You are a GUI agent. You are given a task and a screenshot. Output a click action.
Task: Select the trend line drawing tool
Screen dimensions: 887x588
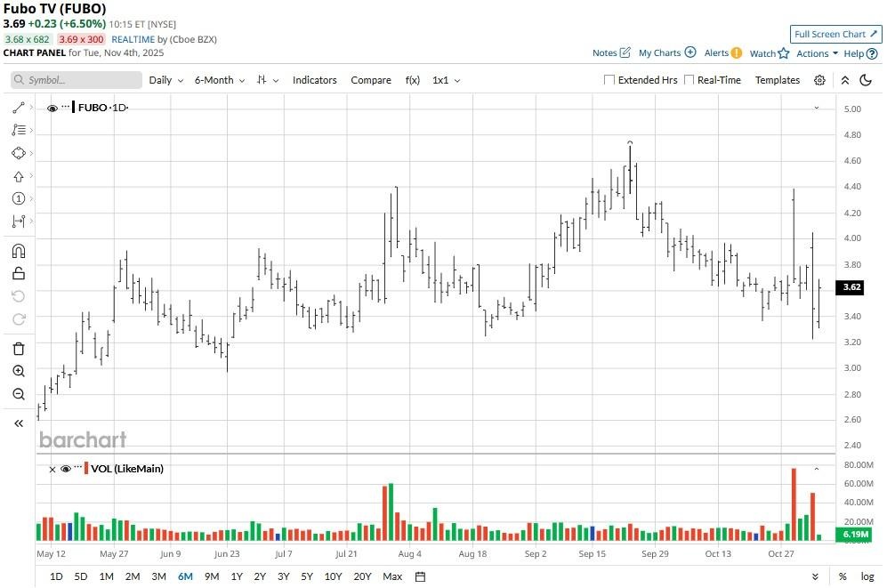[x=18, y=108]
